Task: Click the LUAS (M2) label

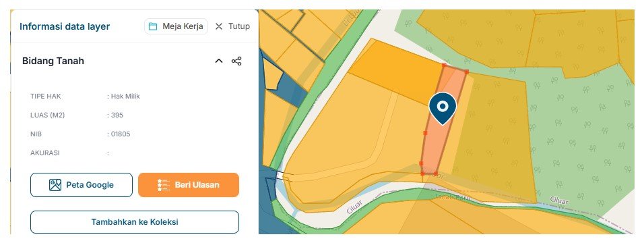Action: point(48,115)
